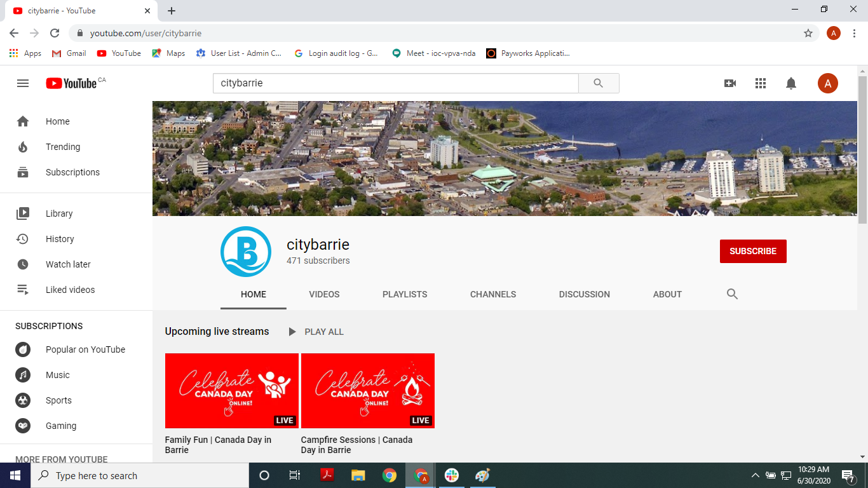Click the Campfire Sessions live stream thumbnail
The width and height of the screenshot is (868, 488).
click(x=368, y=391)
